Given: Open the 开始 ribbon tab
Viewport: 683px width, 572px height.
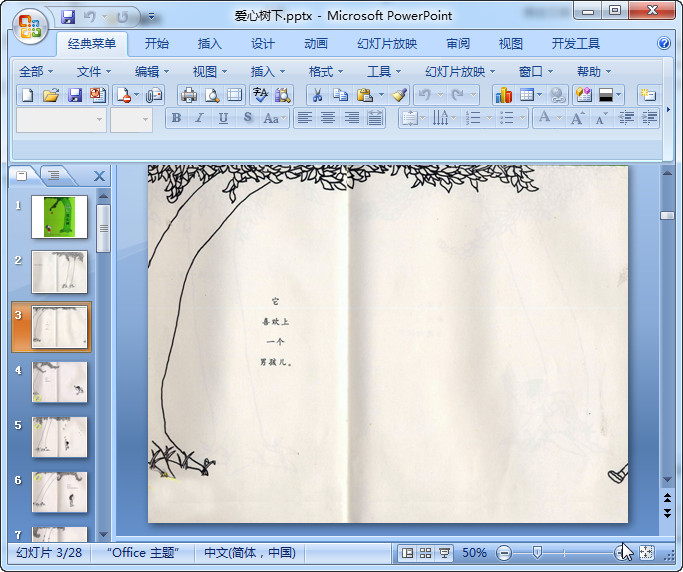Looking at the screenshot, I should coord(156,44).
